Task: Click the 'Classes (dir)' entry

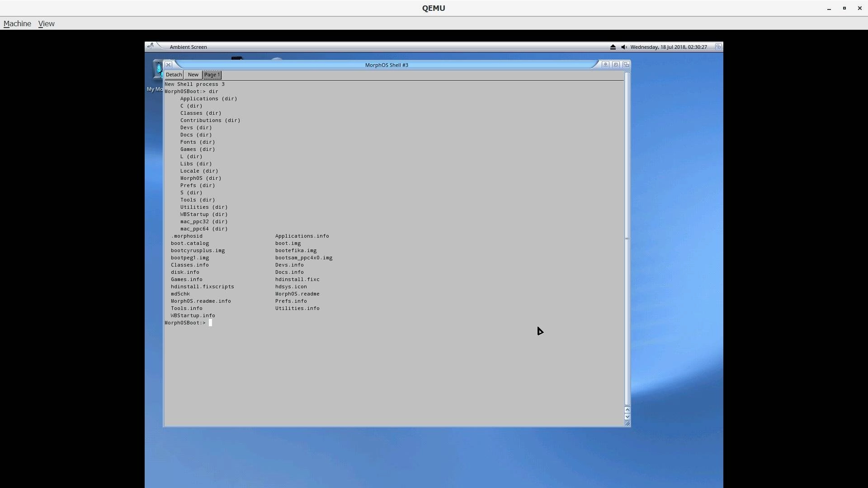Action: 201,113
